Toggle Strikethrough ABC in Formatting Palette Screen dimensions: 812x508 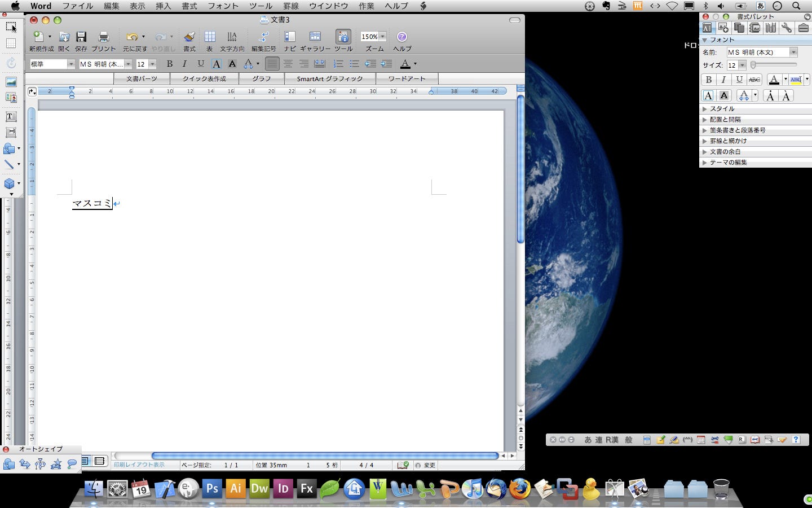point(754,80)
